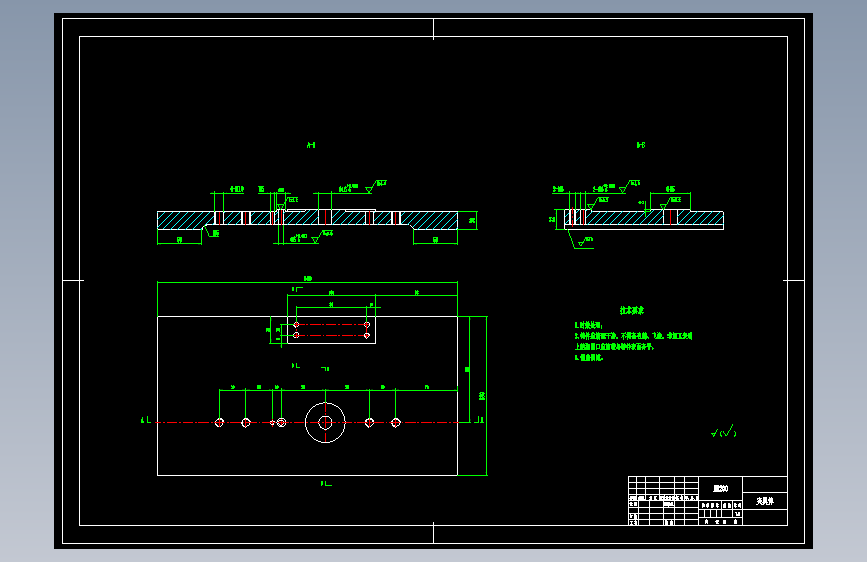Select the first hole right of the large circle
The width and height of the screenshot is (867, 562).
(x=369, y=423)
